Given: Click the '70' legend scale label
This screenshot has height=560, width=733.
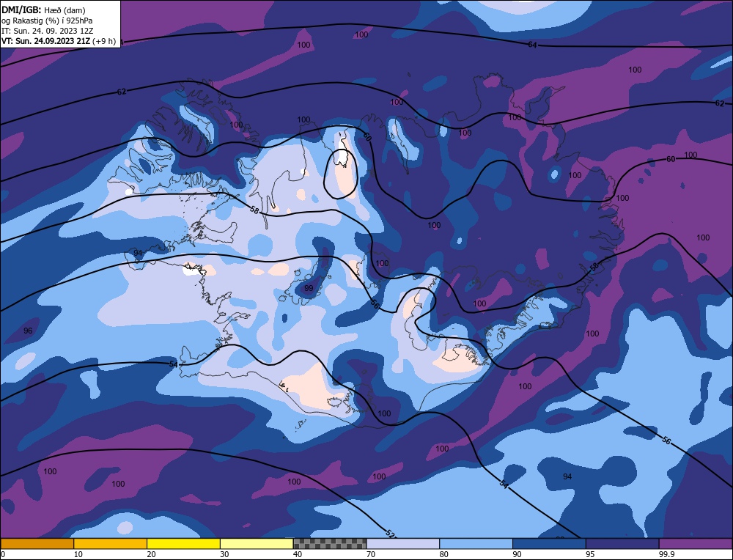Looking at the screenshot, I should coord(371,554).
